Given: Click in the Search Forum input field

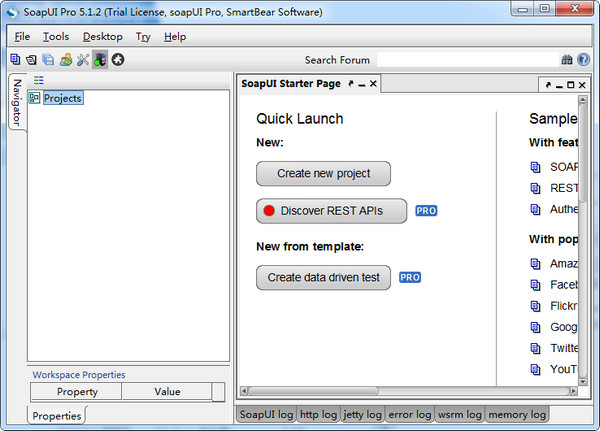Looking at the screenshot, I should tap(468, 60).
